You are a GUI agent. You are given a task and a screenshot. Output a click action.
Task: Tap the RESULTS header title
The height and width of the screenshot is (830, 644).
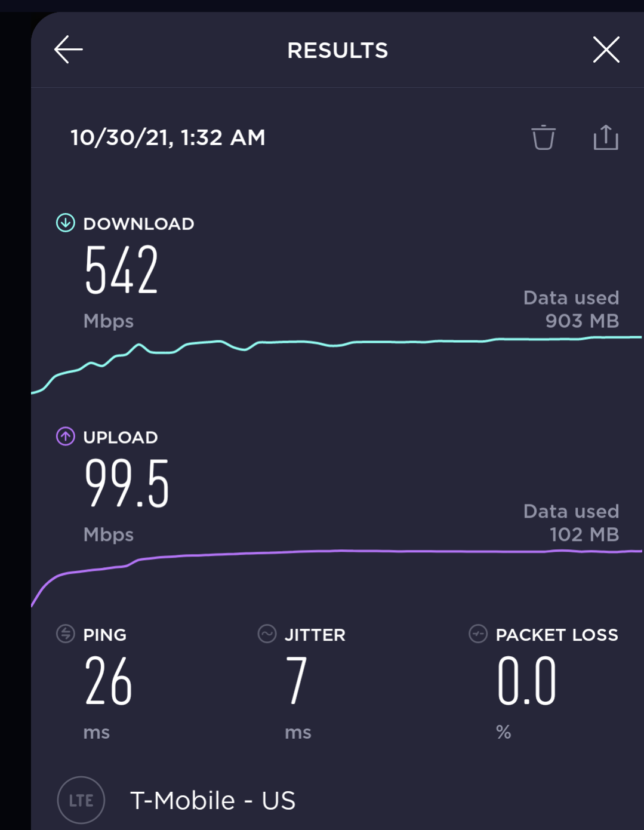coord(338,51)
